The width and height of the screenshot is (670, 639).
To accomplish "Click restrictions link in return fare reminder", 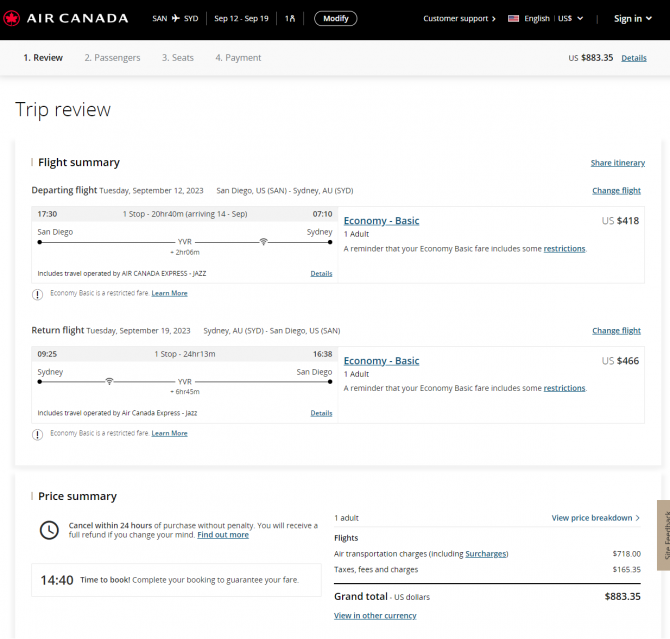I will [x=564, y=388].
